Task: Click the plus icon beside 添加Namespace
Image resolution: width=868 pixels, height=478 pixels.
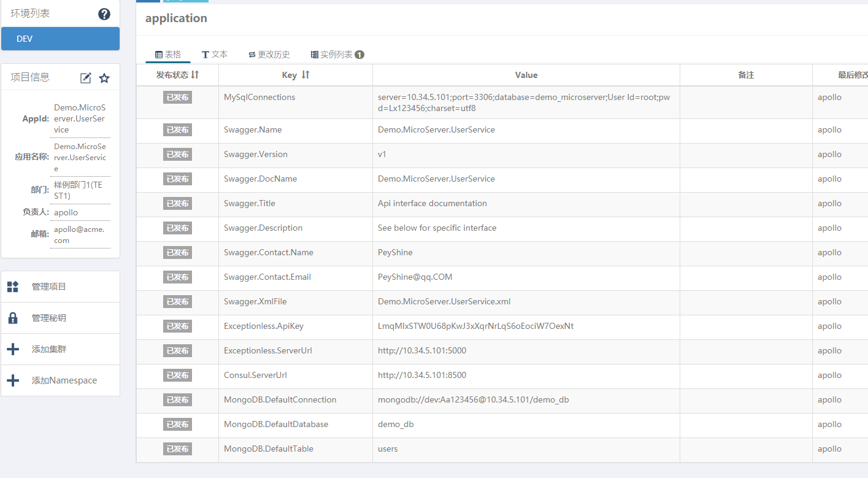Action: coord(12,380)
